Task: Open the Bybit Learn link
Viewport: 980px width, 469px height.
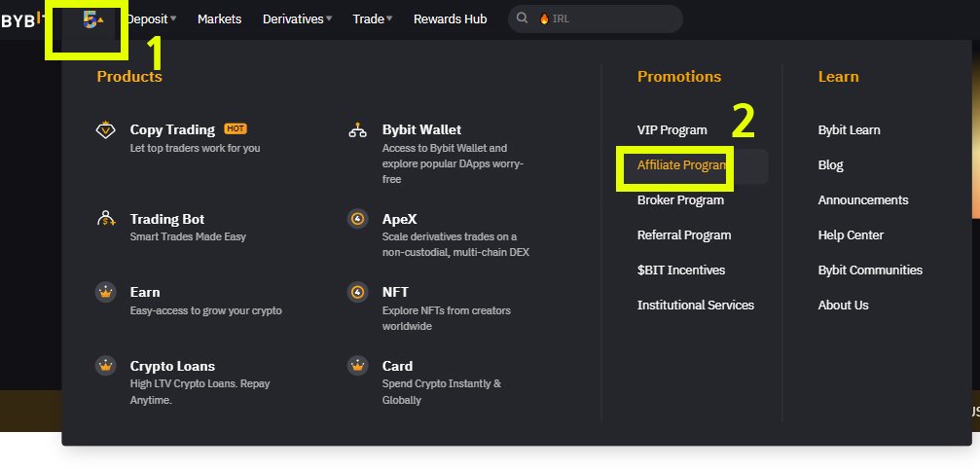Action: click(x=849, y=129)
